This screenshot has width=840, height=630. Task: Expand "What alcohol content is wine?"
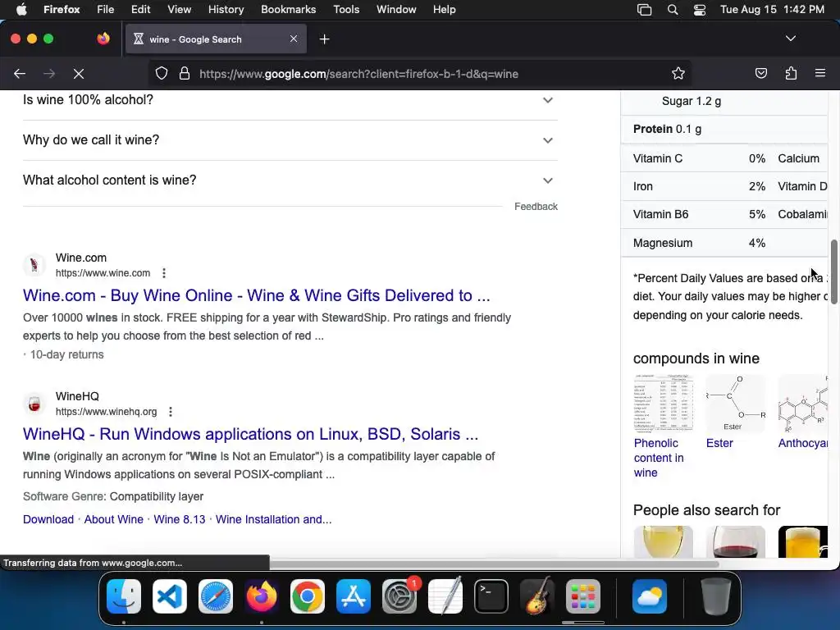click(290, 180)
